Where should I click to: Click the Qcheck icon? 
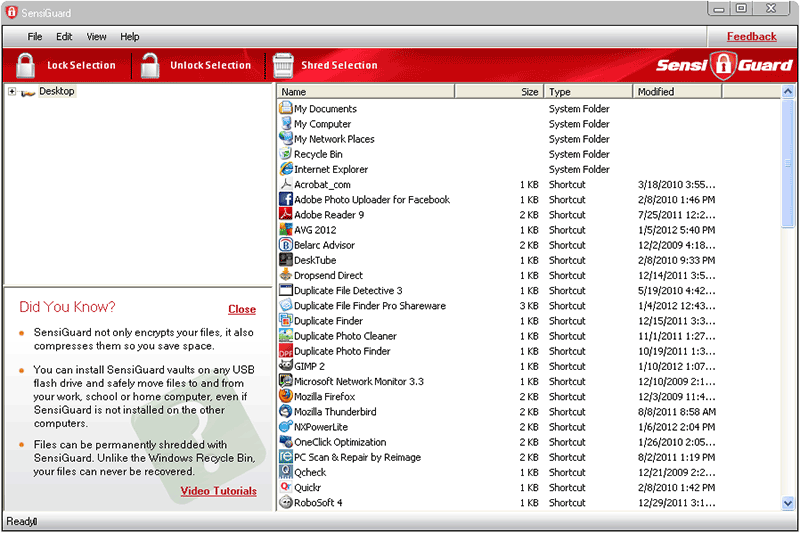pyautogui.click(x=286, y=472)
